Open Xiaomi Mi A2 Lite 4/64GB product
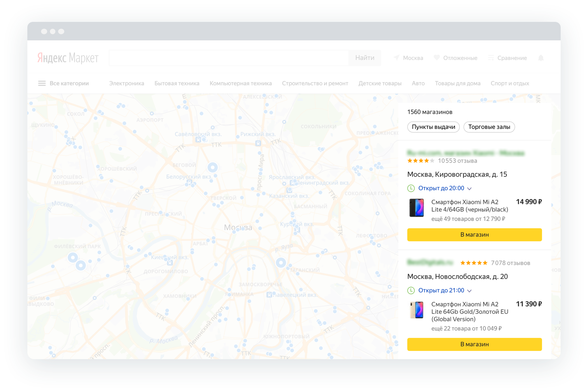The height and width of the screenshot is (392, 588). click(470, 206)
